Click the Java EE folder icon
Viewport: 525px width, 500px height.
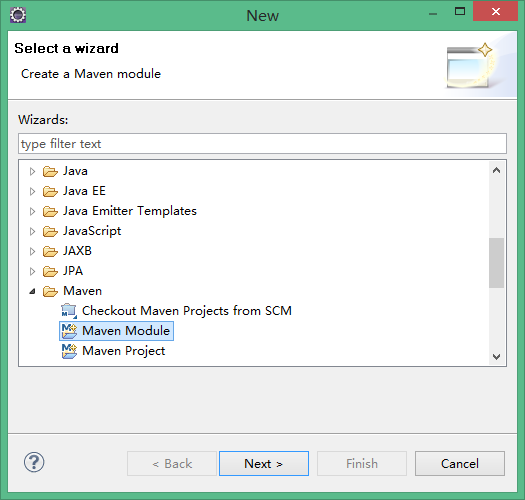(50, 192)
